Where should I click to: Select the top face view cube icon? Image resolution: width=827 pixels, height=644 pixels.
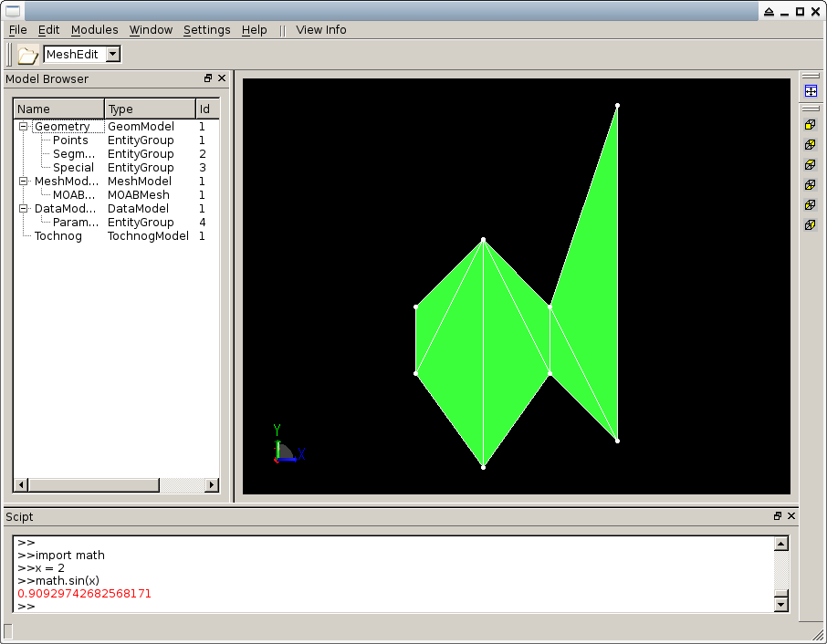point(810,165)
